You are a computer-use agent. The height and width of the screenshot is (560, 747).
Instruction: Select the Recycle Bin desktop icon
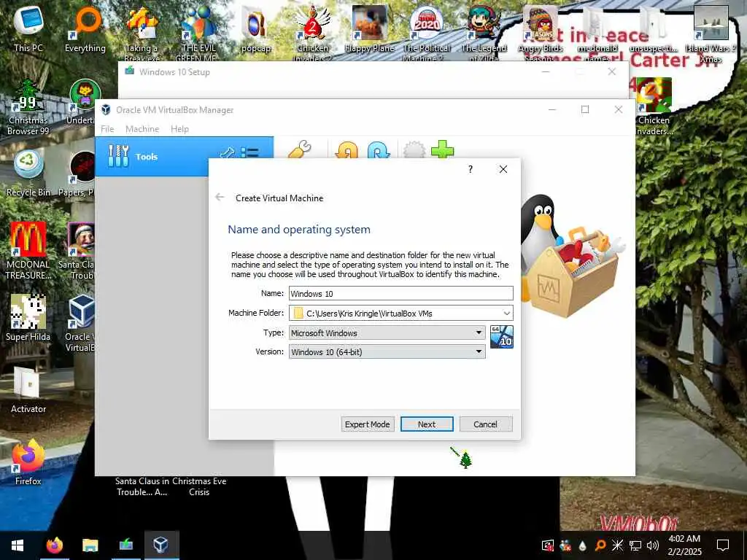click(x=28, y=172)
